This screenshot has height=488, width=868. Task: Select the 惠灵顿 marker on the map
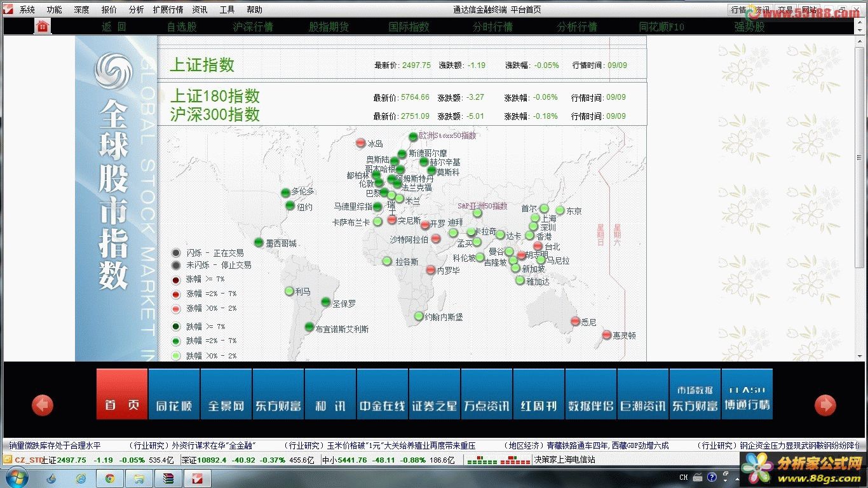pyautogui.click(x=607, y=335)
